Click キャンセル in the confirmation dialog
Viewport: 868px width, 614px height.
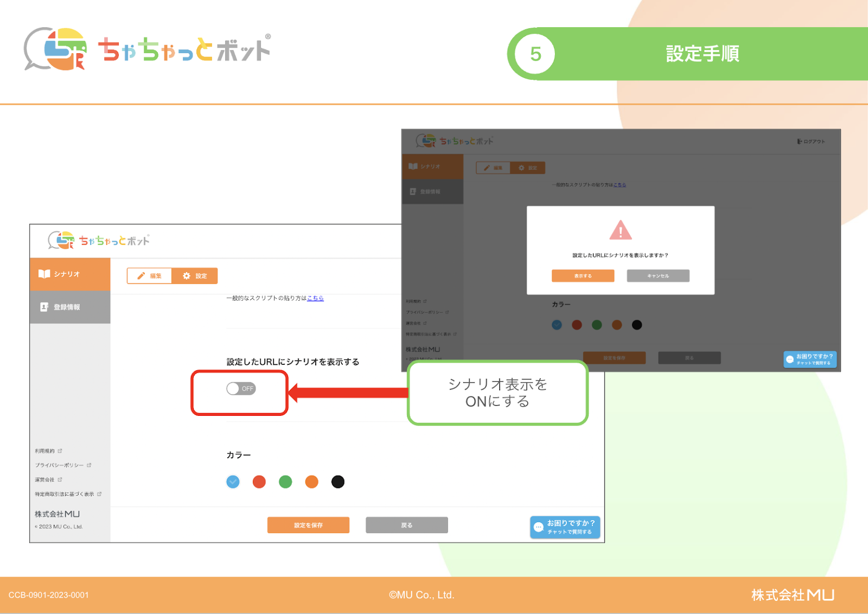(658, 276)
